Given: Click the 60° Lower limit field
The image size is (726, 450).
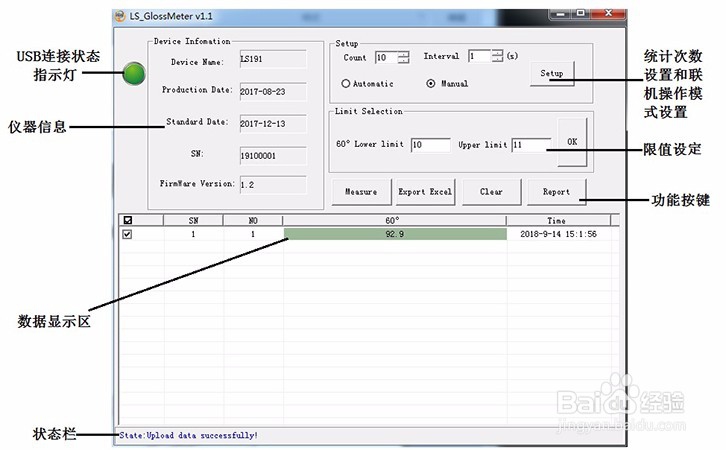Looking at the screenshot, I should [431, 145].
